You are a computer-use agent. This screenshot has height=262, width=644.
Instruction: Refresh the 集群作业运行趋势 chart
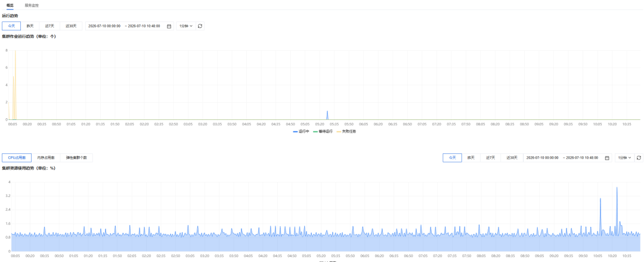pos(200,26)
